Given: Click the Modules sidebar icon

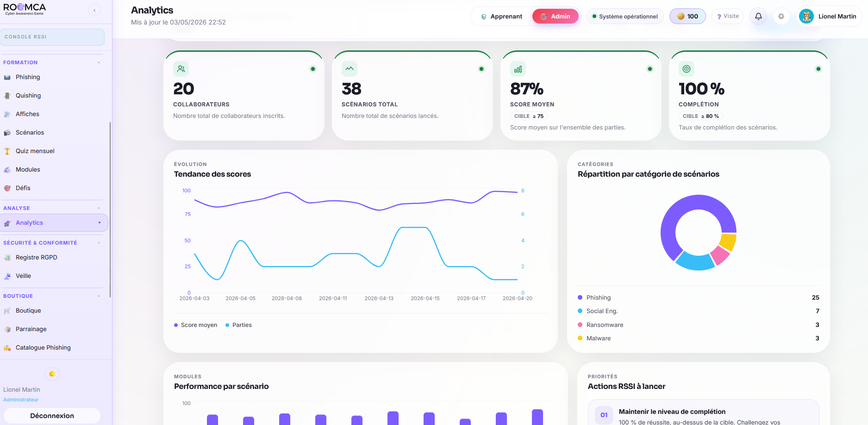Looking at the screenshot, I should point(7,170).
